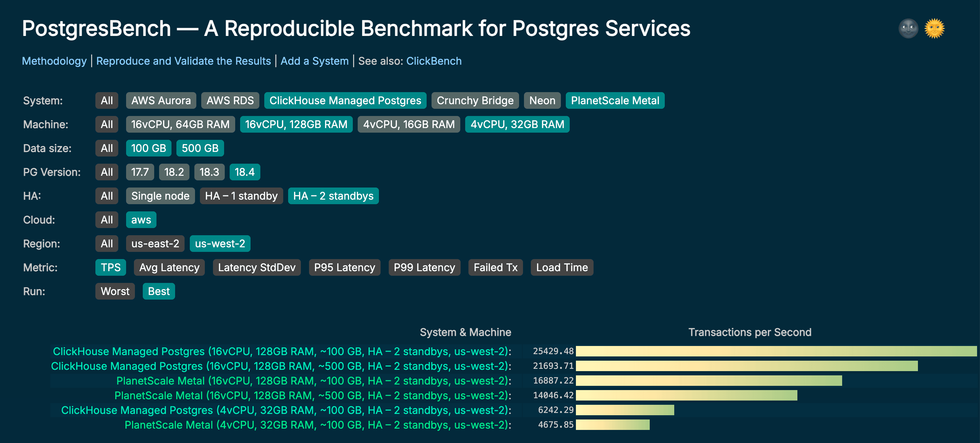The width and height of the screenshot is (980, 443).
Task: Click the Transactions per Second column header
Action: coord(750,332)
